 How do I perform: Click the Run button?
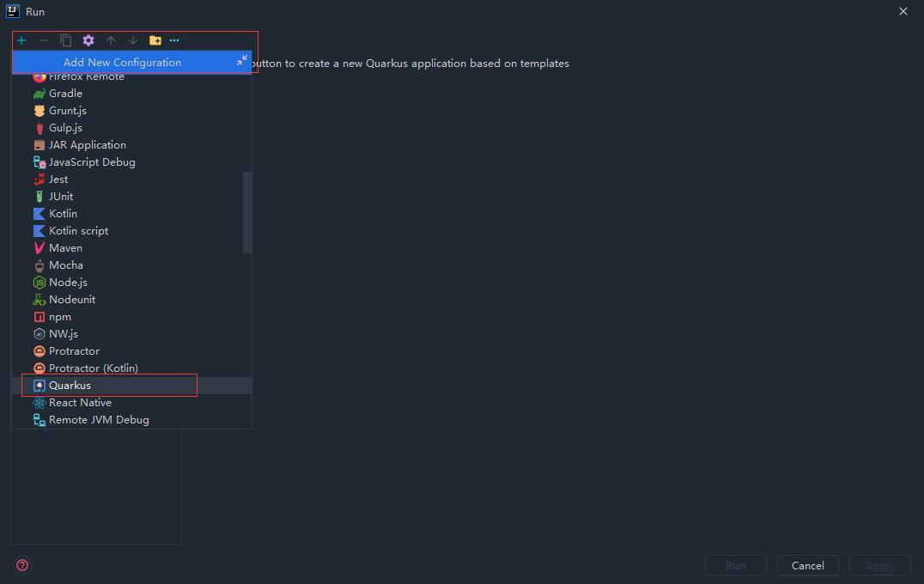point(735,566)
